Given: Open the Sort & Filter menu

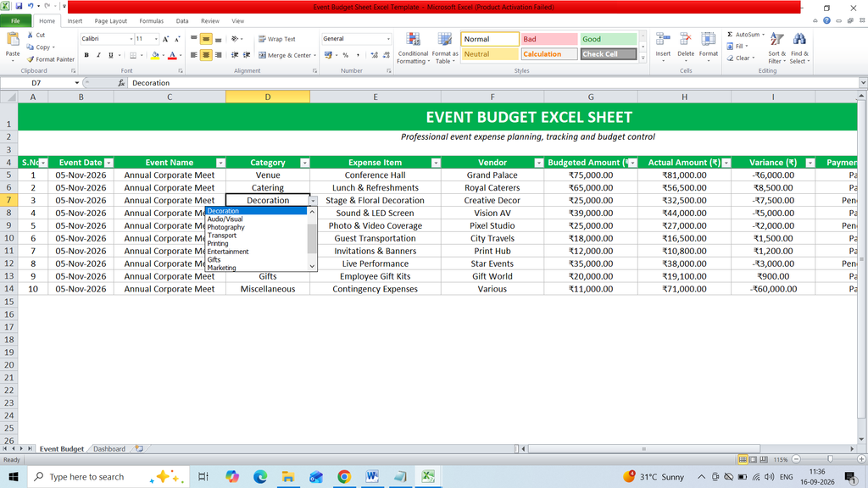Looking at the screenshot, I should pos(776,48).
